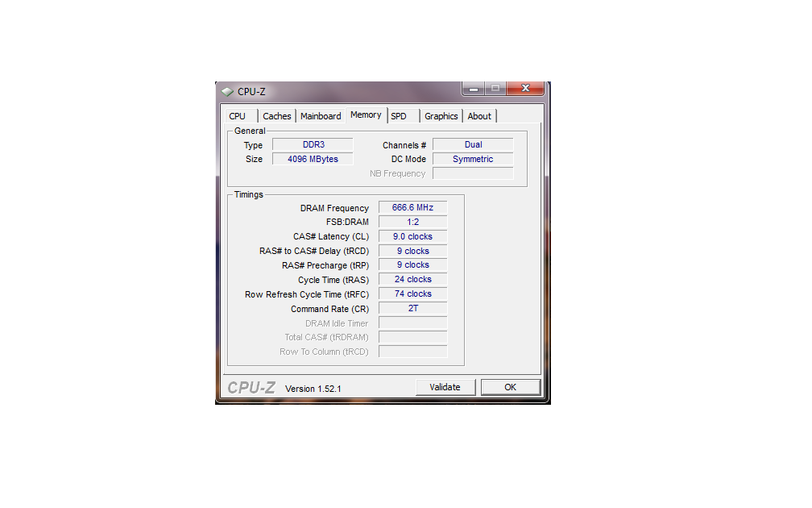Viewport: 812px width, 508px height.
Task: Click the DC Mode value Symmetric
Action: 474,159
